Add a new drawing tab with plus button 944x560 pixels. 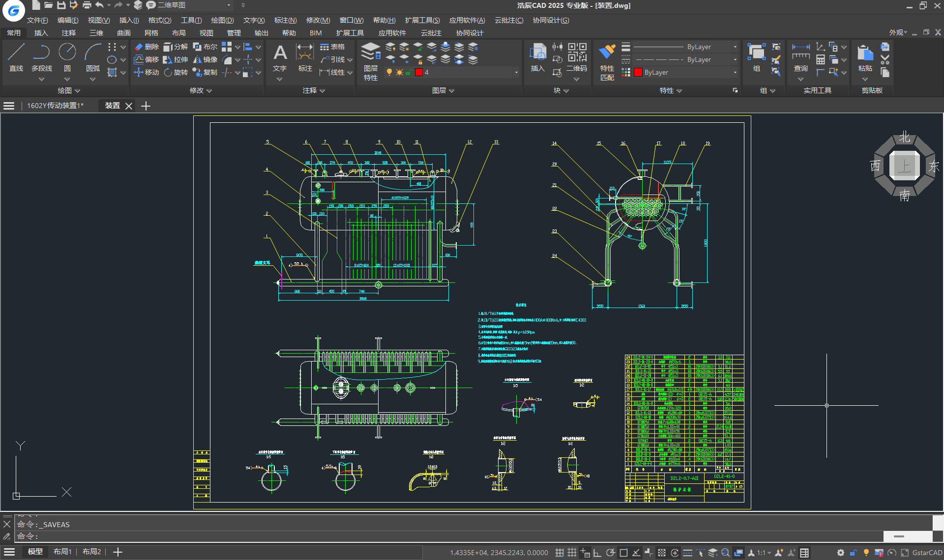coord(146,106)
